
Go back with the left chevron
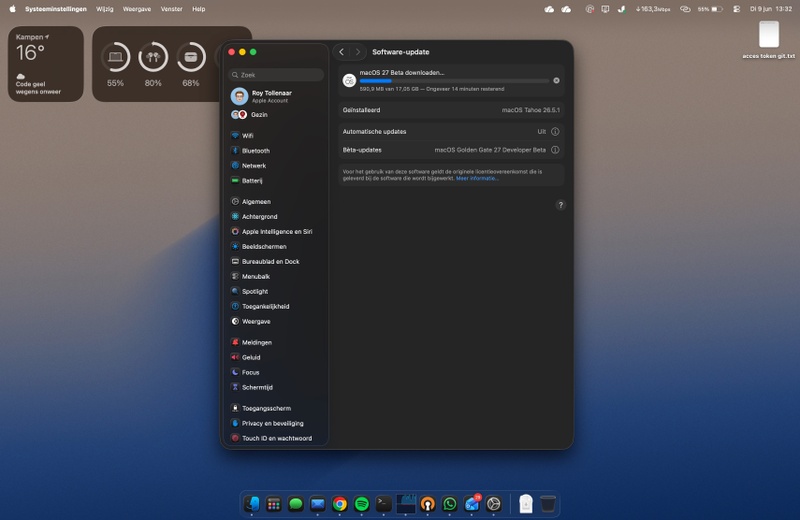[x=341, y=52]
